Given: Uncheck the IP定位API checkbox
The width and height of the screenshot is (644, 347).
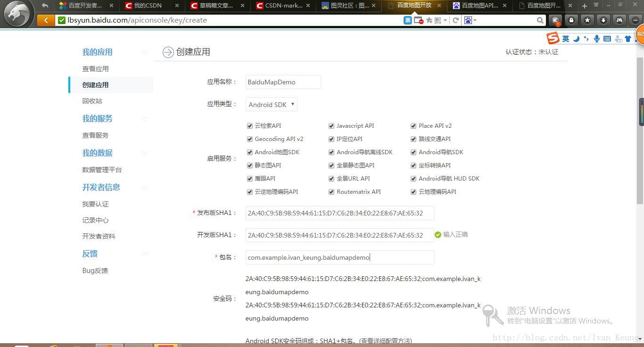Looking at the screenshot, I should (332, 139).
